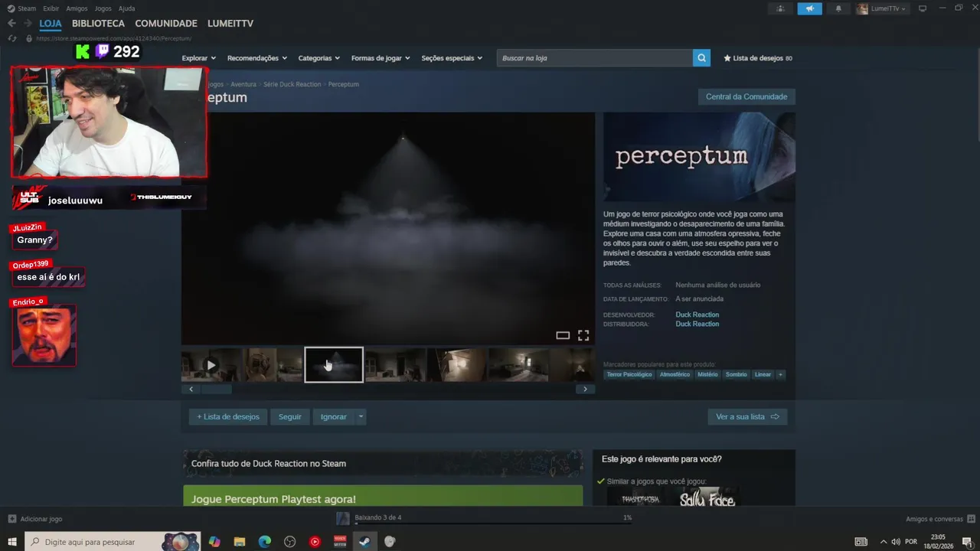Open Copilot from the taskbar
This screenshot has height=551, width=980.
(214, 542)
